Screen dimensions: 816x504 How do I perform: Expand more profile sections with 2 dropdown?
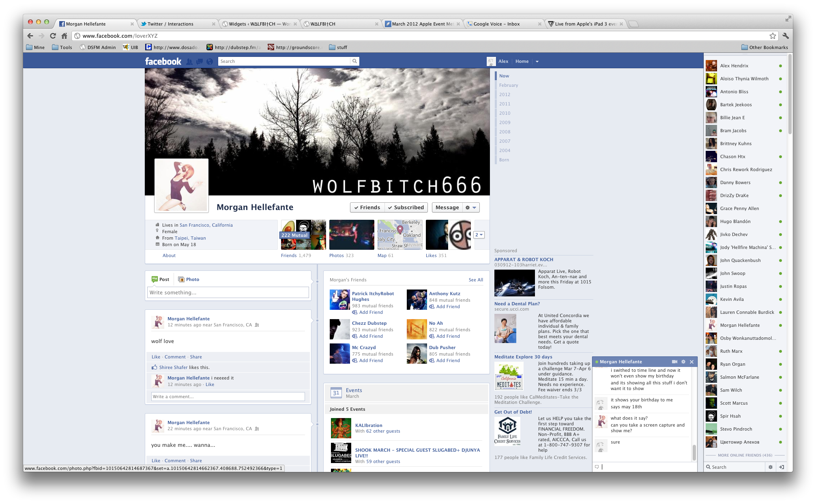(479, 235)
